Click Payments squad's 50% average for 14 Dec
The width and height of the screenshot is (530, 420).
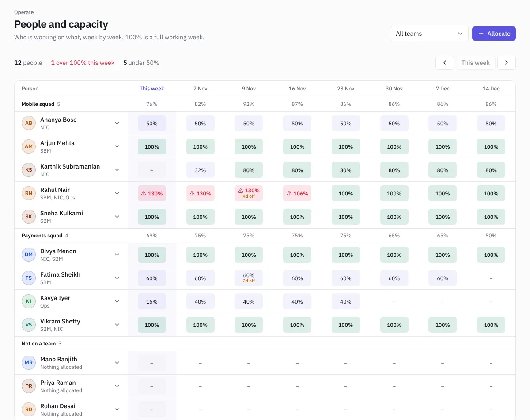(x=491, y=236)
